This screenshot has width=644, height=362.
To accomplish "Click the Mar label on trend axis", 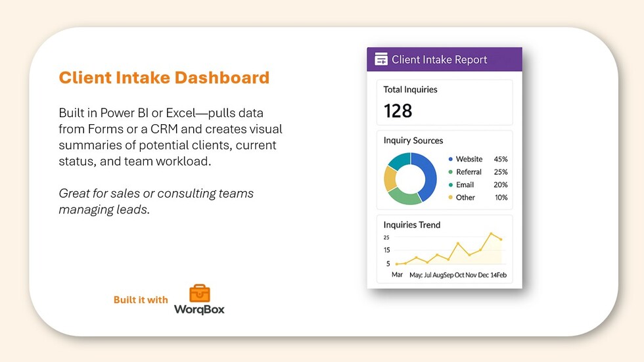I will coord(397,275).
